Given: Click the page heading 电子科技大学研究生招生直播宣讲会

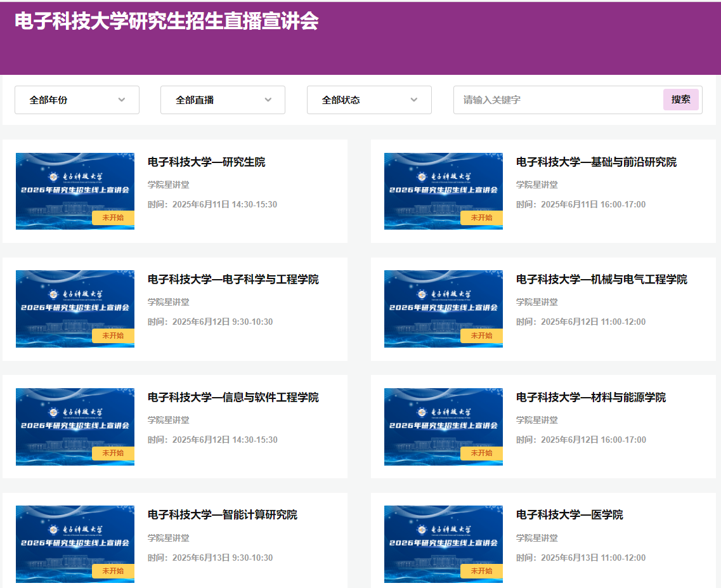Looking at the screenshot, I should click(x=166, y=21).
